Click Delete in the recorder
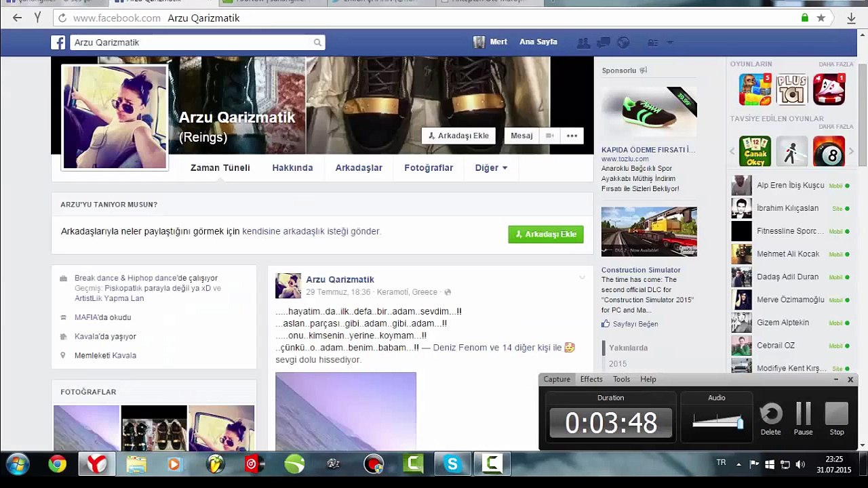 [770, 418]
